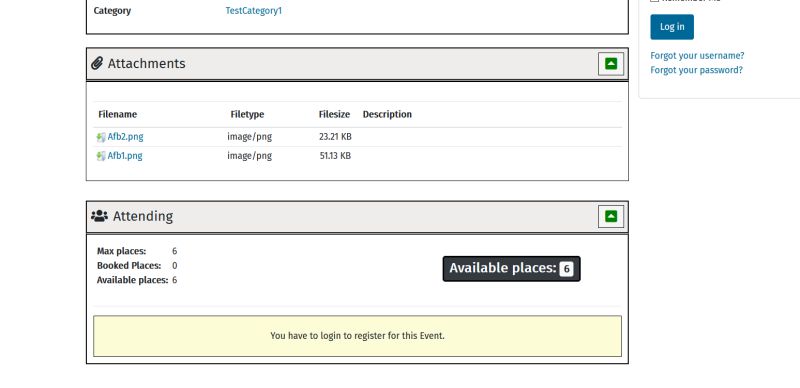Screen dimensions: 800x388
Task: Click the Available places label in the list
Action: (133, 280)
